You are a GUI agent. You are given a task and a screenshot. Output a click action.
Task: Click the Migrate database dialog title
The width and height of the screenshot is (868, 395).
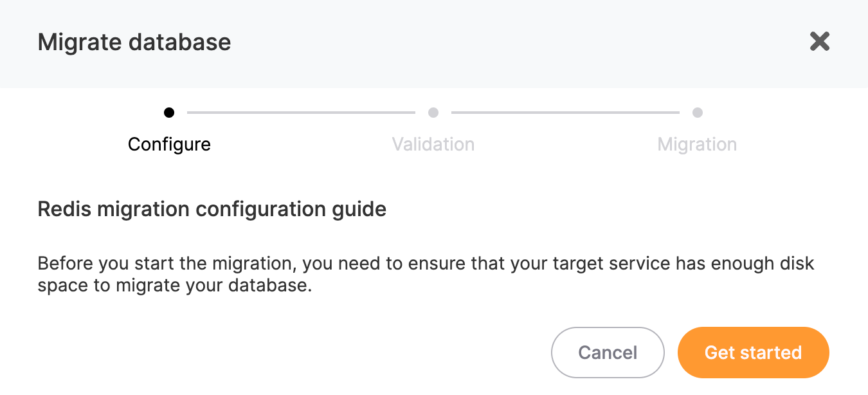[x=134, y=41]
